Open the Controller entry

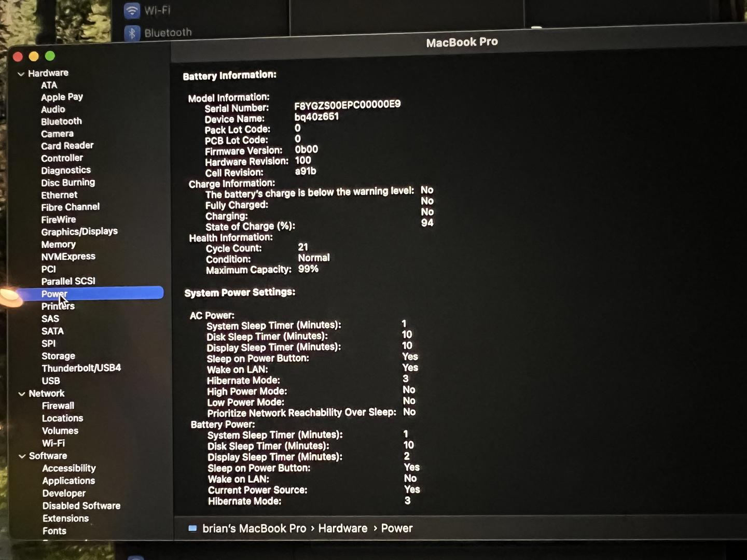click(x=62, y=158)
